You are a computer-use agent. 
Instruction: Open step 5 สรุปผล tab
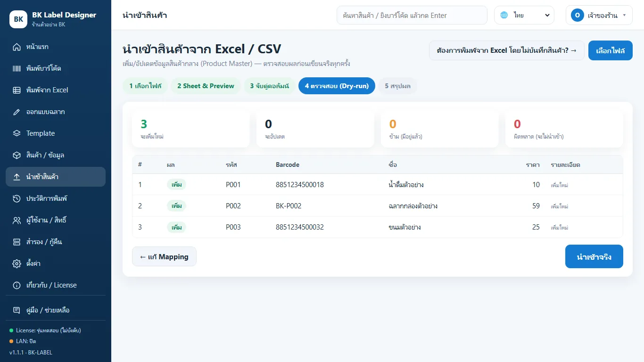pyautogui.click(x=397, y=86)
